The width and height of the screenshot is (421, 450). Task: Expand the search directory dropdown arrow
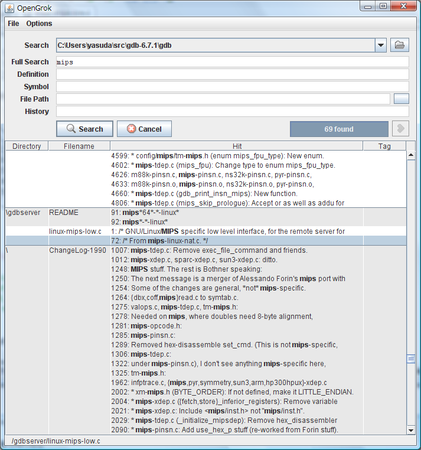381,45
